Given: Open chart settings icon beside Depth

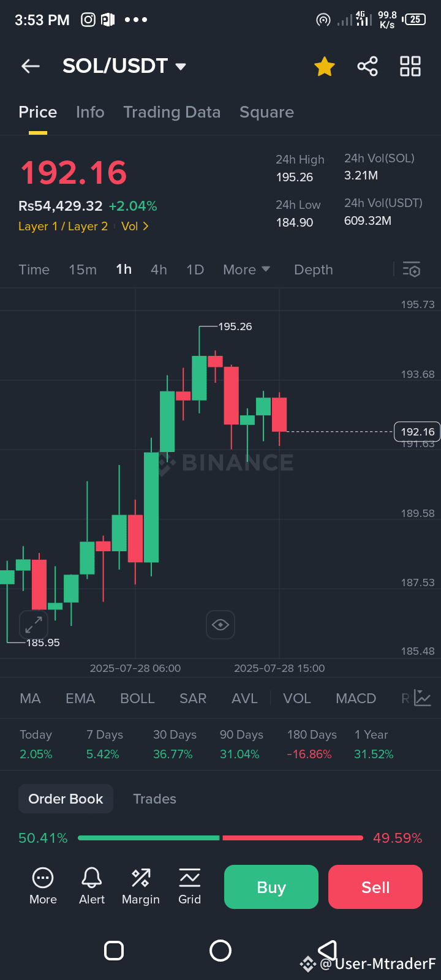Looking at the screenshot, I should click(411, 269).
